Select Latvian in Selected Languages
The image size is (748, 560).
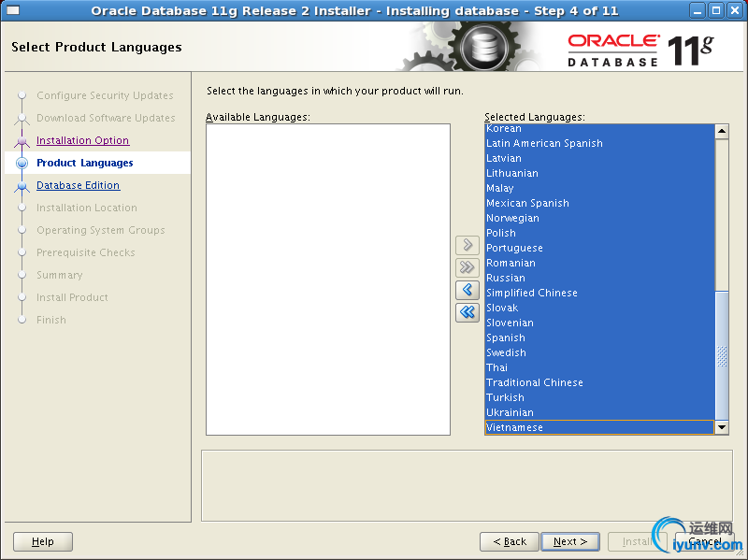[x=599, y=158]
